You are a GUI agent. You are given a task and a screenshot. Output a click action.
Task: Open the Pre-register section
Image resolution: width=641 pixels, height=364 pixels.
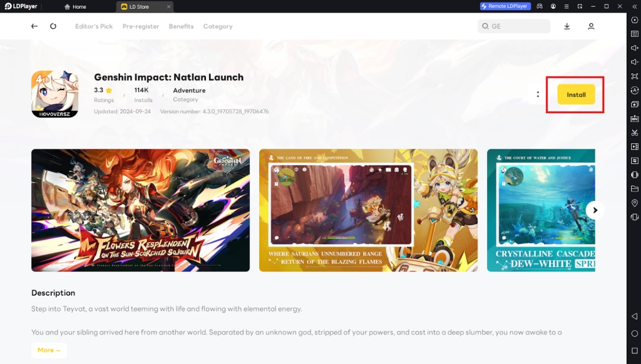pos(141,26)
